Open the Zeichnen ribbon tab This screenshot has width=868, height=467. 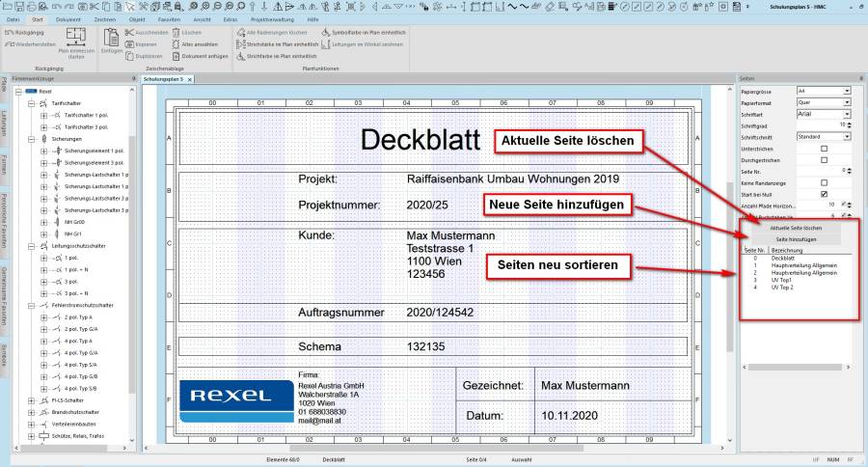tap(104, 18)
